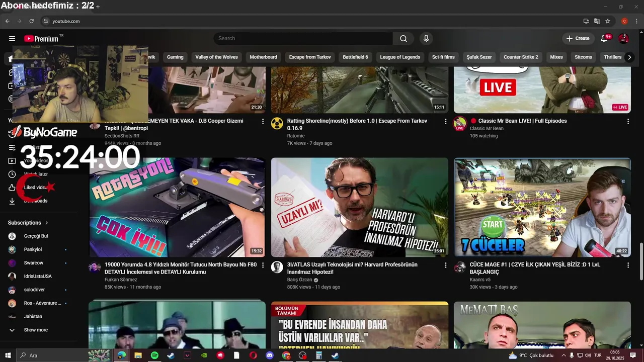Select the Gaming category chip

pos(175,57)
